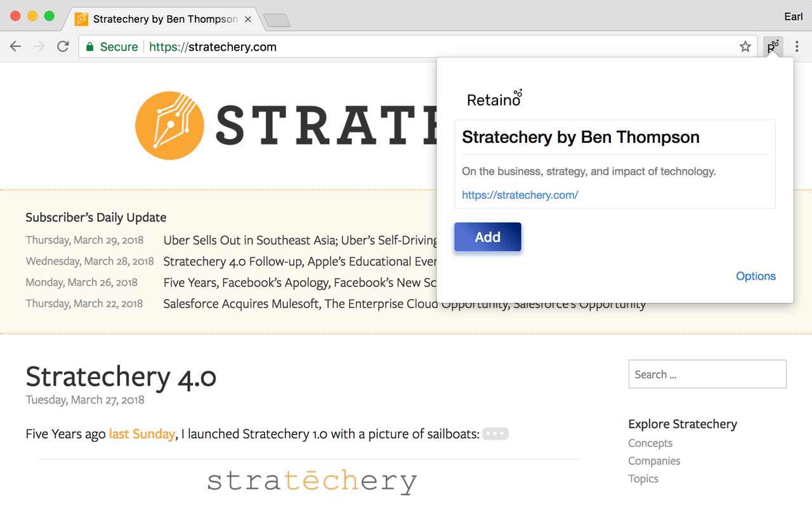
Task: View site security info via the padlock
Action: [90, 46]
